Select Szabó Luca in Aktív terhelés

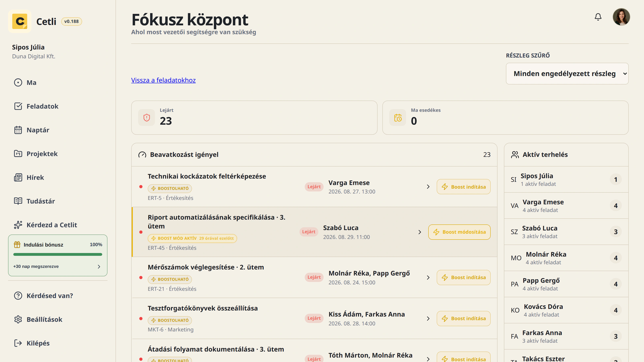click(x=566, y=232)
